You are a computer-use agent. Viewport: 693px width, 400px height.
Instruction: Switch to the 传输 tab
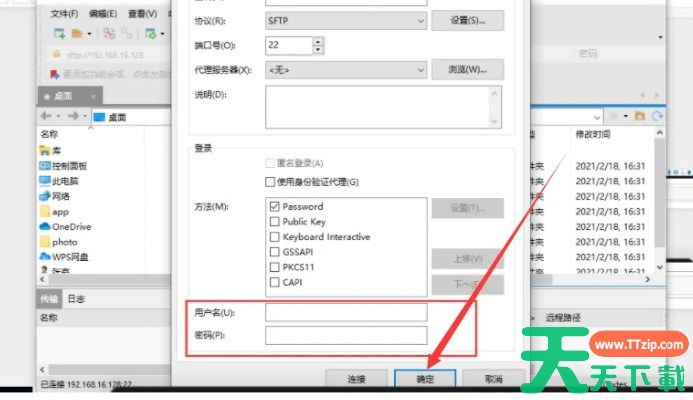coord(49,299)
